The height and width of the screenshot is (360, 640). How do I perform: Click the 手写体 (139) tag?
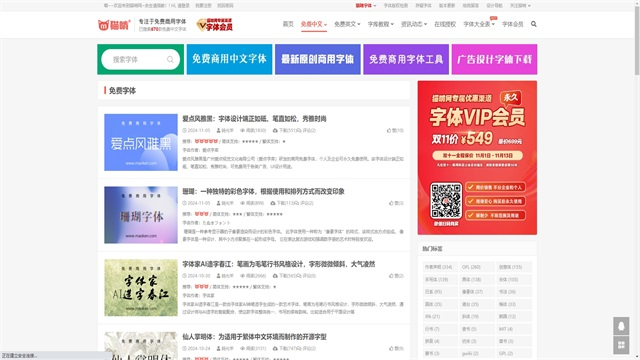point(440,280)
